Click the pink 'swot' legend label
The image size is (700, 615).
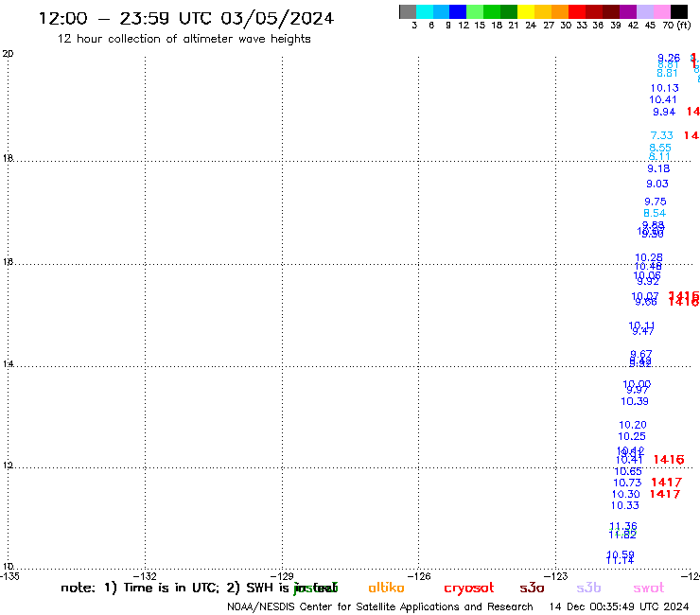pos(649,588)
